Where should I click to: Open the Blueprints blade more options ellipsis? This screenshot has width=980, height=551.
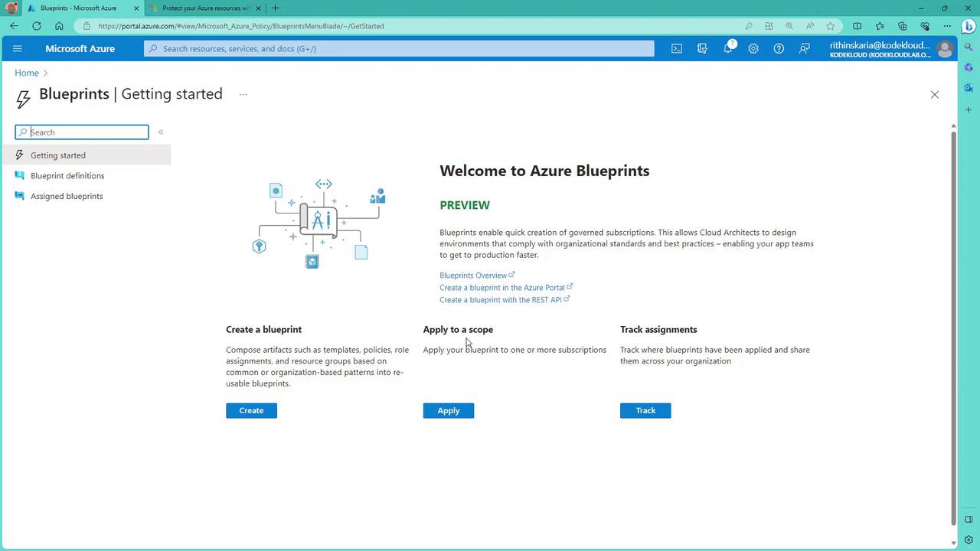click(x=243, y=95)
